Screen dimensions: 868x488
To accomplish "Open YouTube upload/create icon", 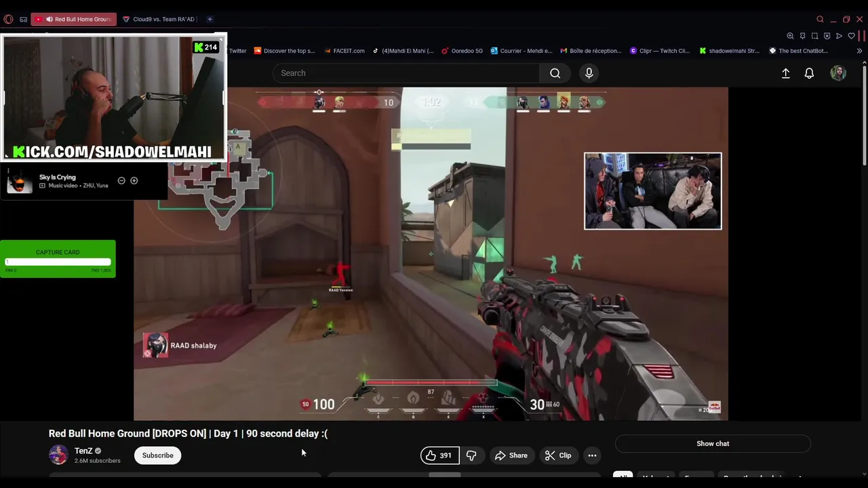I will (x=785, y=73).
